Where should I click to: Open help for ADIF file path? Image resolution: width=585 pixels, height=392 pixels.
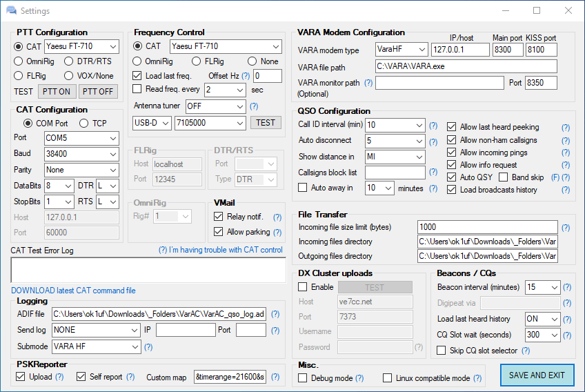pos(275,314)
